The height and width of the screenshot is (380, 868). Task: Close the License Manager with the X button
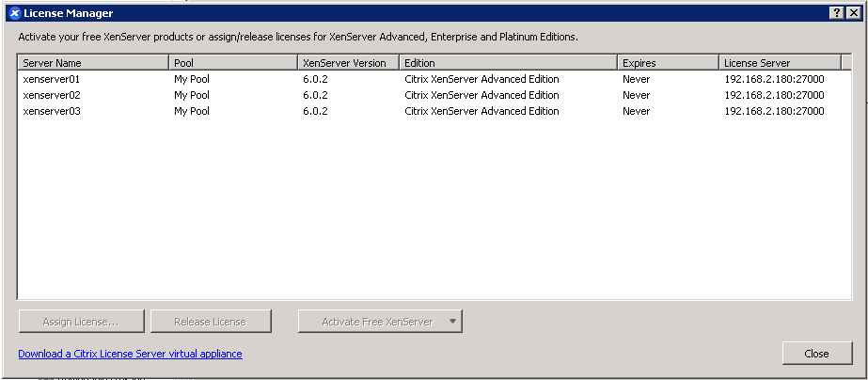click(x=853, y=13)
